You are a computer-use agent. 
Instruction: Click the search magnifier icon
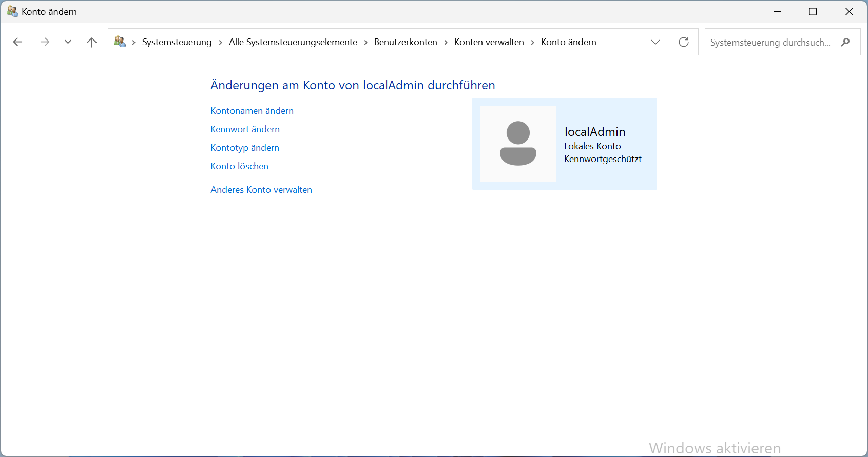tap(845, 42)
